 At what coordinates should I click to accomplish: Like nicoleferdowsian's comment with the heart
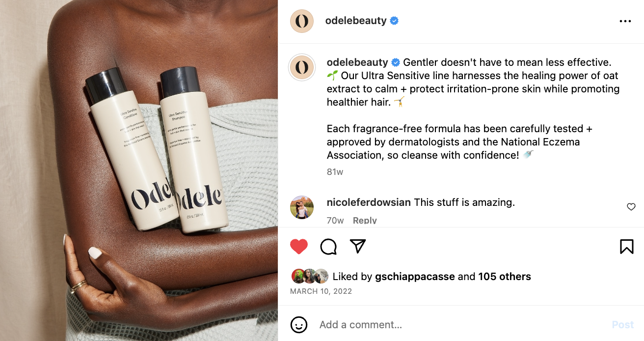(631, 207)
